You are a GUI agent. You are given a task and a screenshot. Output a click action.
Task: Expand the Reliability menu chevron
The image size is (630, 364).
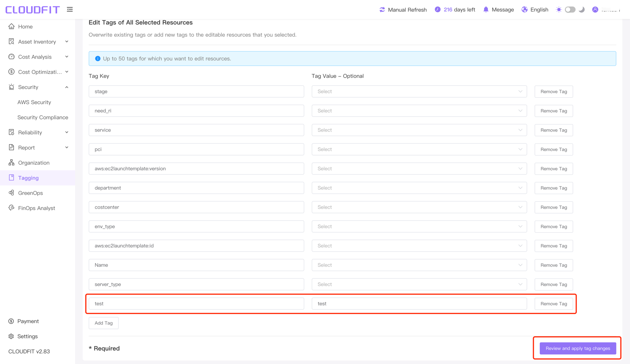coord(67,132)
